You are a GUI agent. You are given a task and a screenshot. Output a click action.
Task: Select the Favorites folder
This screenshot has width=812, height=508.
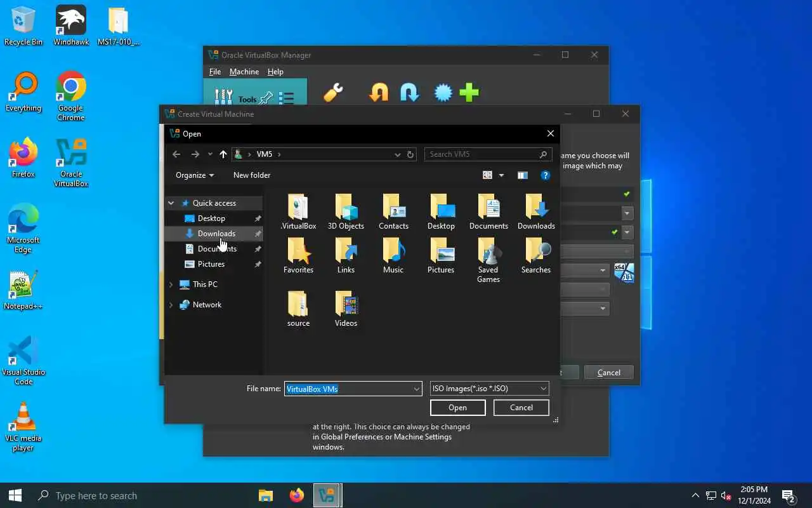click(x=298, y=256)
